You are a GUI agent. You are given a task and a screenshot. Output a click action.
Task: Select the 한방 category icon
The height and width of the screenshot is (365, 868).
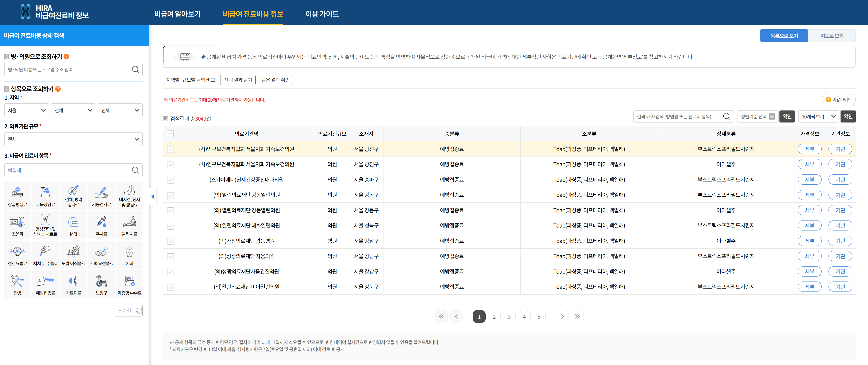pos(17,284)
